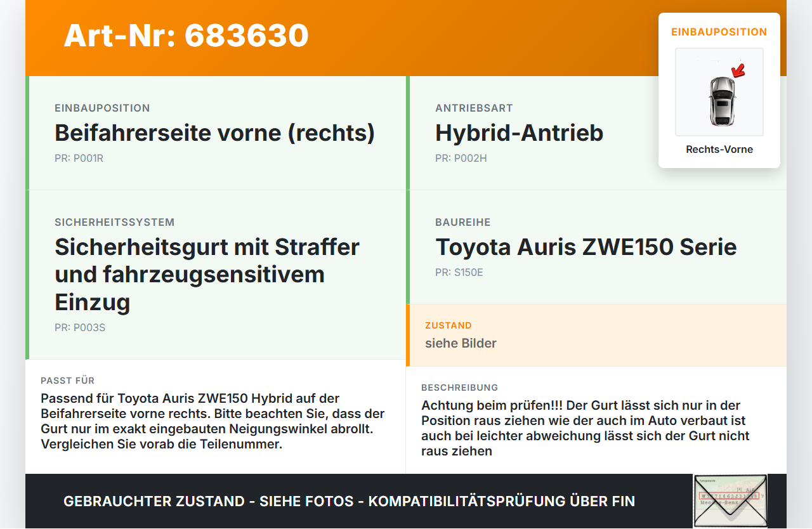Click PR: P001R code
The height and width of the screenshot is (529, 812).
pos(79,159)
